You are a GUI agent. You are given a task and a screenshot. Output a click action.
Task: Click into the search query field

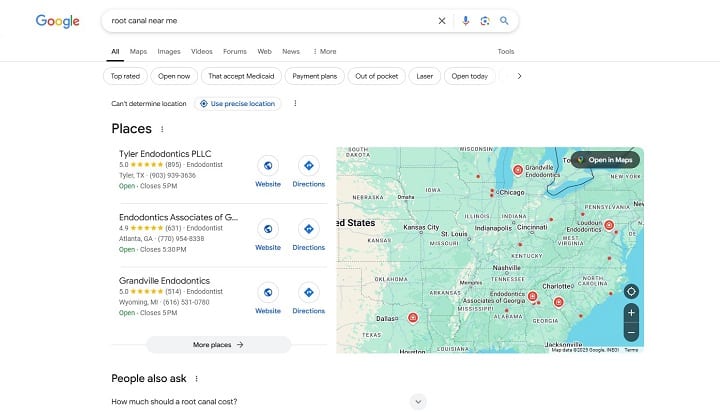pos(271,21)
